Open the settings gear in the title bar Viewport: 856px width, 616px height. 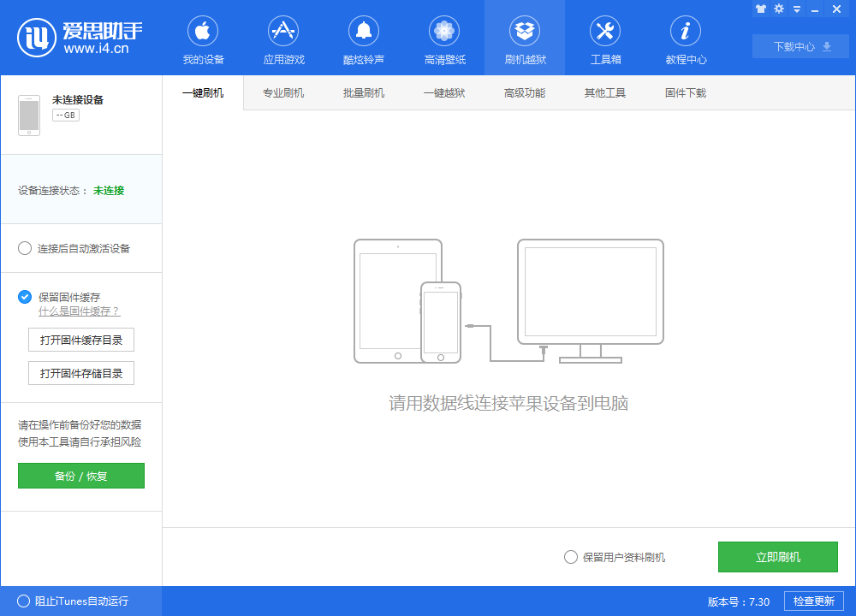point(778,9)
